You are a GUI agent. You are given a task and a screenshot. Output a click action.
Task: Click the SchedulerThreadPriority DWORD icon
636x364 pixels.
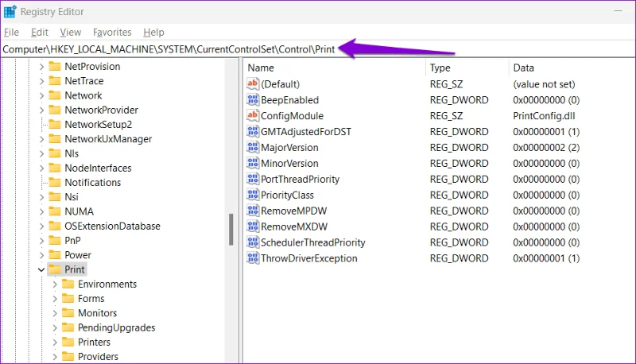pos(252,242)
